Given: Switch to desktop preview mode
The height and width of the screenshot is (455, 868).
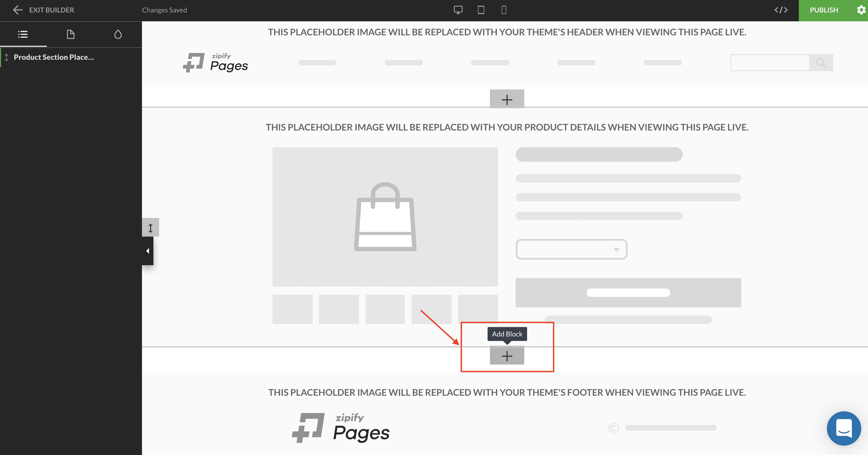Looking at the screenshot, I should coord(458,10).
